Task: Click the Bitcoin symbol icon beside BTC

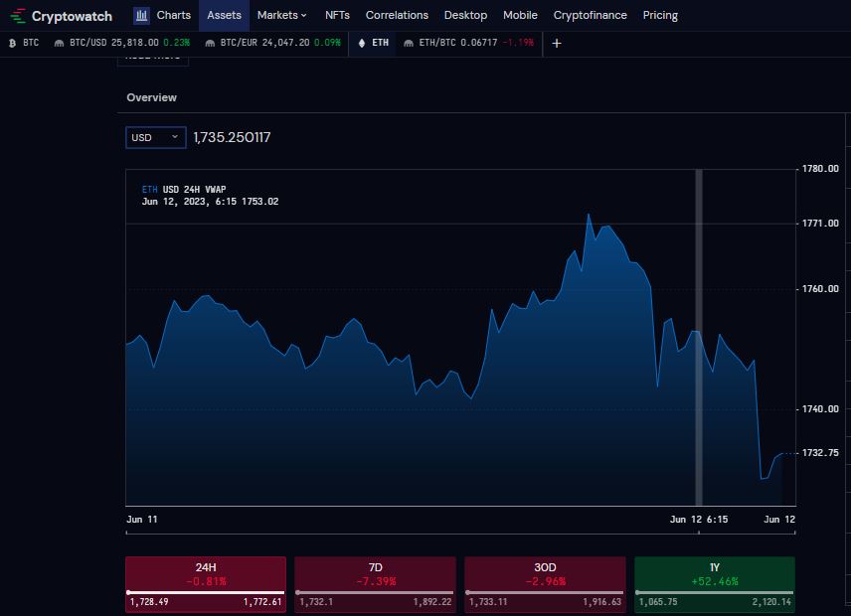Action: (13, 43)
